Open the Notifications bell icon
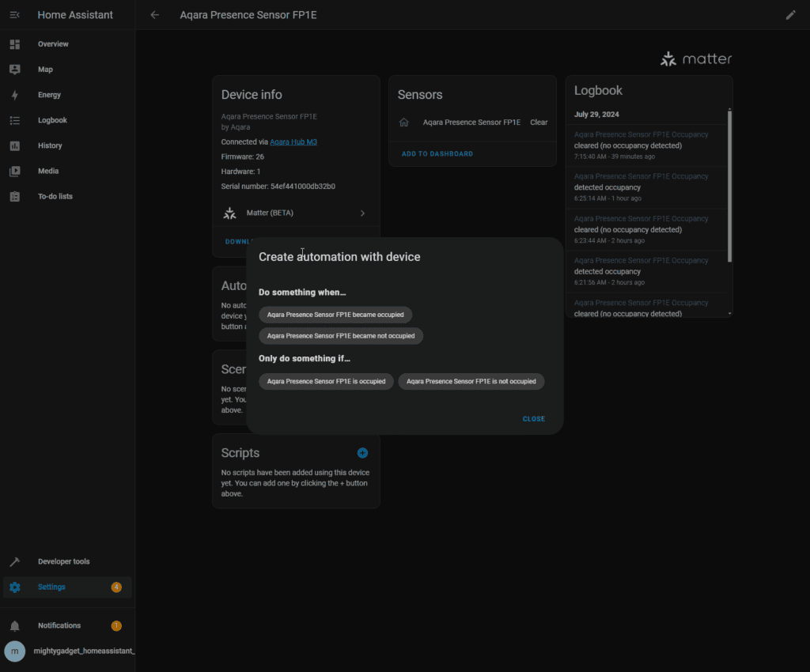The image size is (810, 672). [14, 626]
